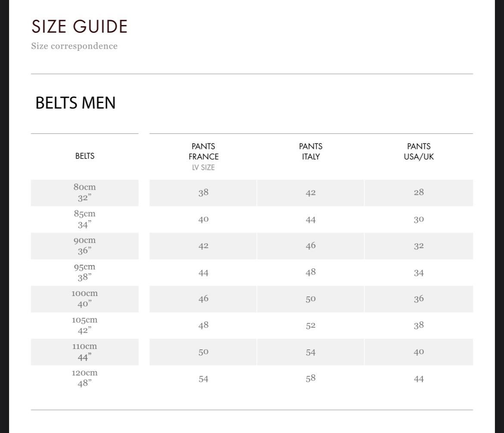Image resolution: width=504 pixels, height=433 pixels.
Task: Click the BELTS column header
Action: coord(85,156)
